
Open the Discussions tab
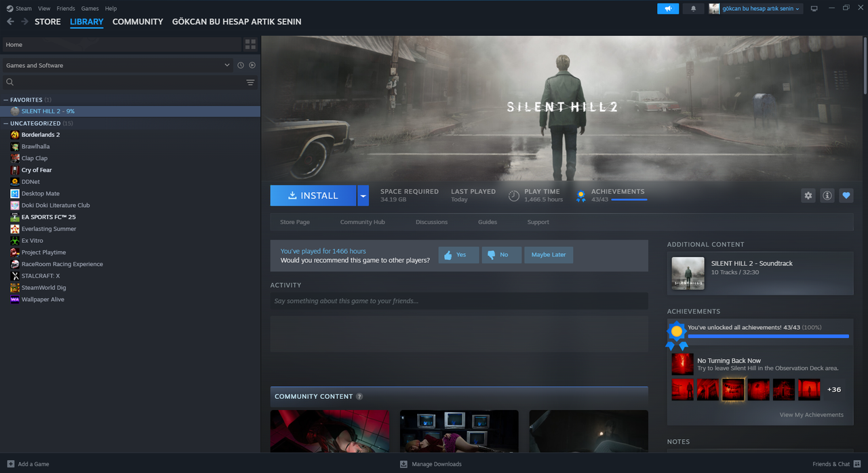431,222
